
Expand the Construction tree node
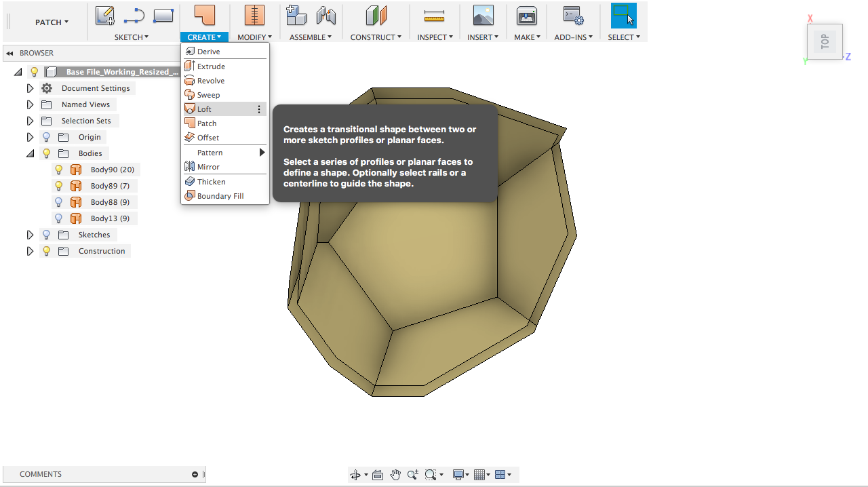pyautogui.click(x=30, y=251)
